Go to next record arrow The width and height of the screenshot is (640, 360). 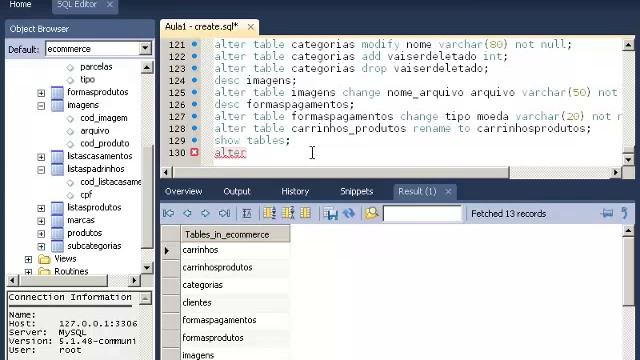205,213
